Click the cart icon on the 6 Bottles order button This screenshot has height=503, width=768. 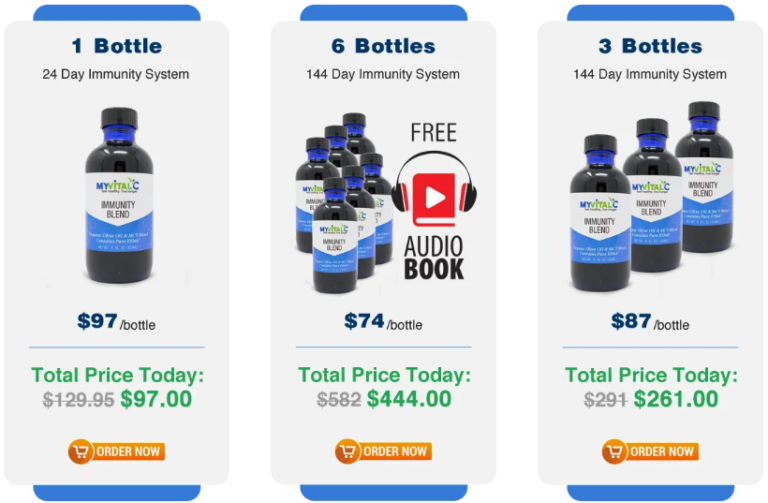(x=347, y=452)
